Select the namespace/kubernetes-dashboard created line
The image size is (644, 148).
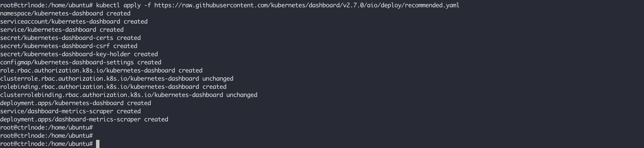point(65,14)
